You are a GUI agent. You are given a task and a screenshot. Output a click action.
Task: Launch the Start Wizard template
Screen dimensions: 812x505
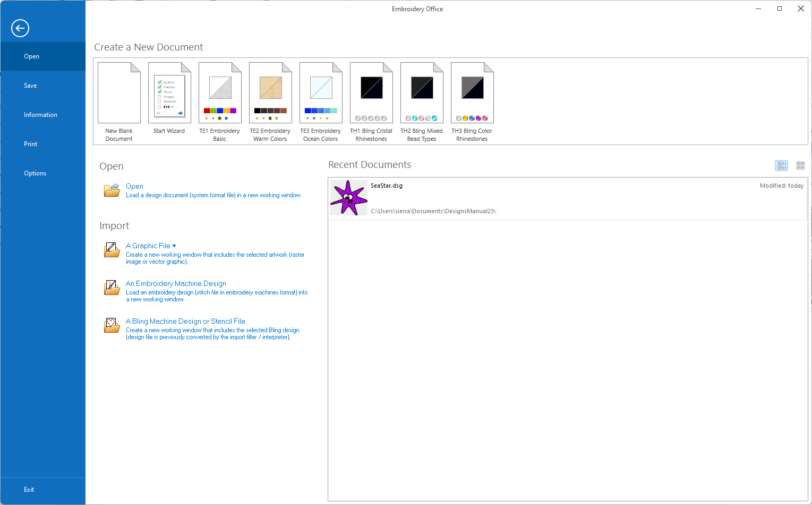pos(169,99)
